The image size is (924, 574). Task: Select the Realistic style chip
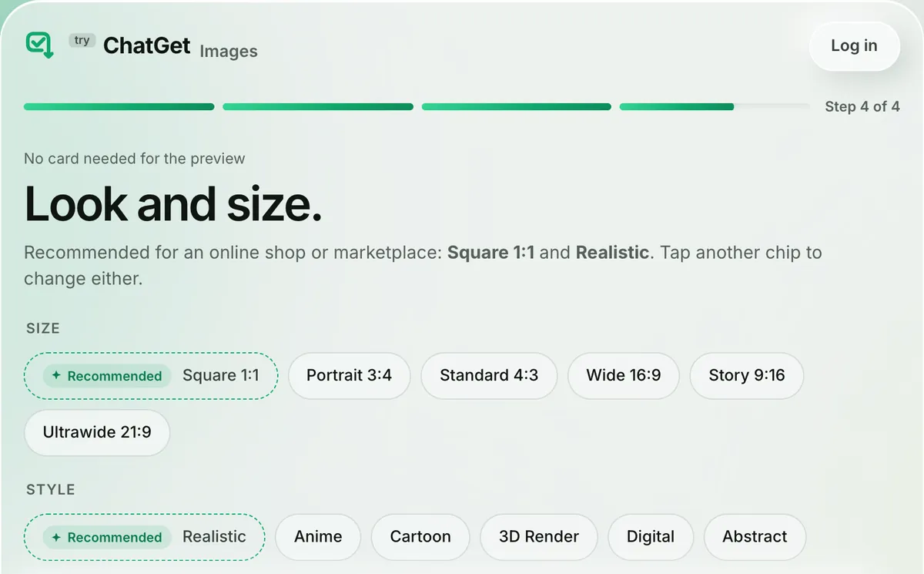tap(145, 537)
